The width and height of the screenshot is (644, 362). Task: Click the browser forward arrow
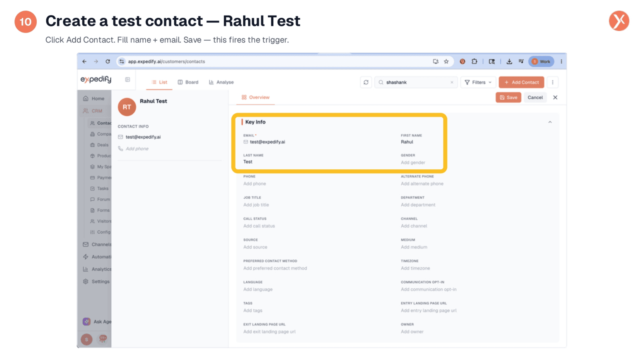tap(96, 62)
